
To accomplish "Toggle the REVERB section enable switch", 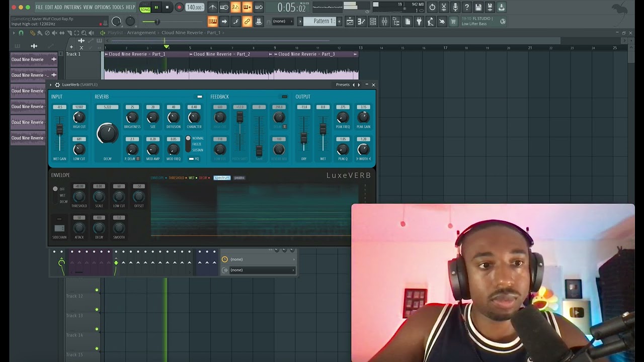I will (x=200, y=97).
